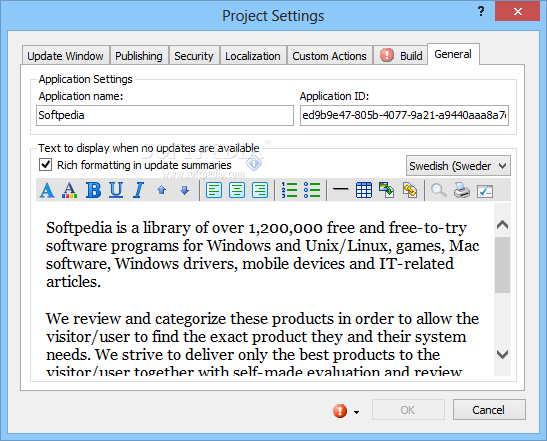547x441 pixels.
Task: Switch to the Build tab
Action: click(x=400, y=56)
